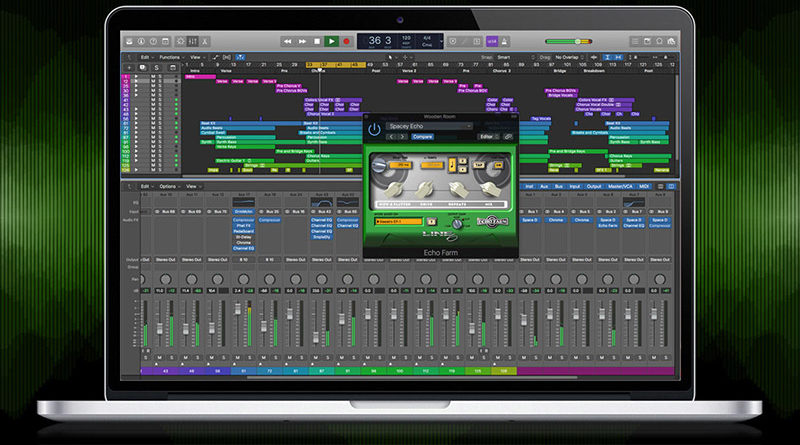Open the Note Pads button

tap(647, 41)
